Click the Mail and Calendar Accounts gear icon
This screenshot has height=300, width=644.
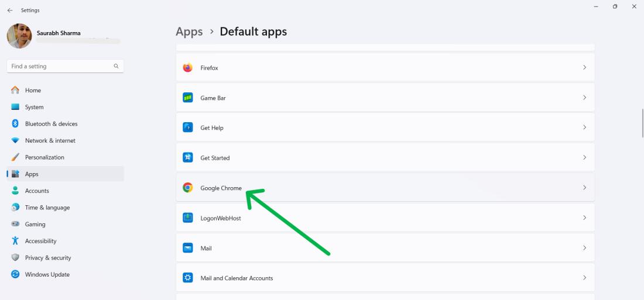[188, 278]
